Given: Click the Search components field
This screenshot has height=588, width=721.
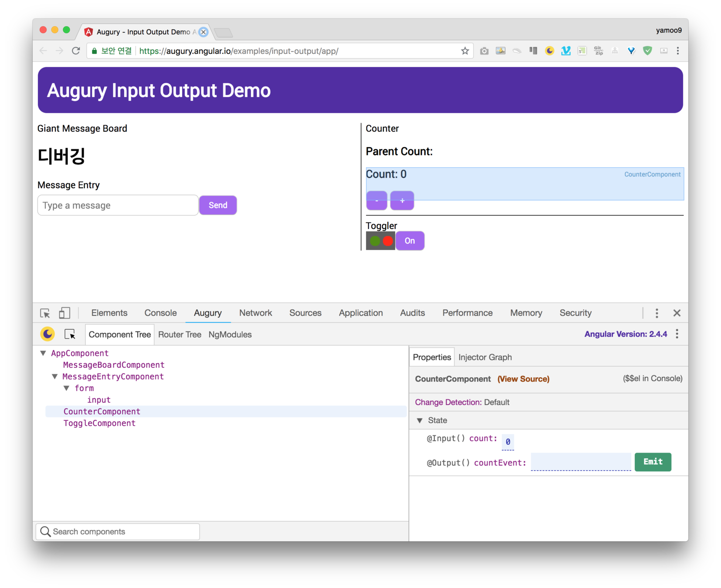Looking at the screenshot, I should 118,531.
